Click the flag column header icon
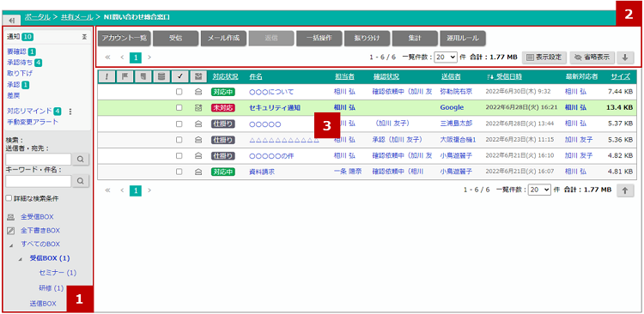 pyautogui.click(x=125, y=76)
